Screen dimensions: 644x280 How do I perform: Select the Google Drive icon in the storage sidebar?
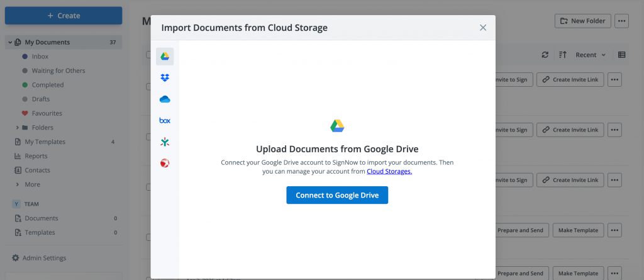tap(165, 57)
